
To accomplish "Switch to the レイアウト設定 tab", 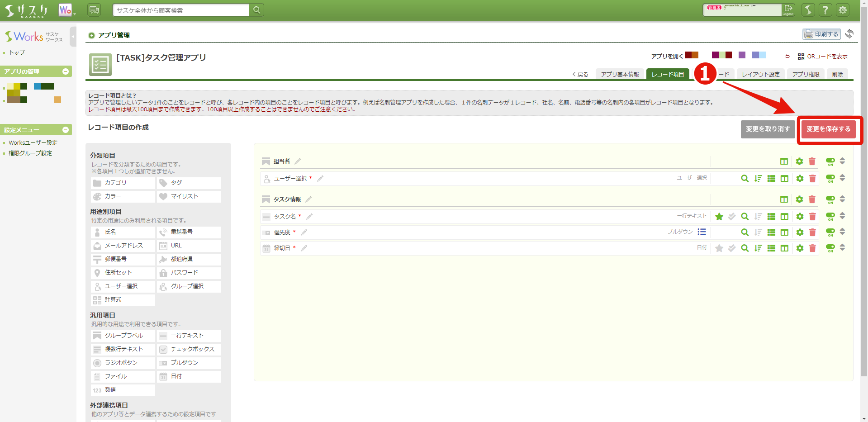I will [760, 74].
